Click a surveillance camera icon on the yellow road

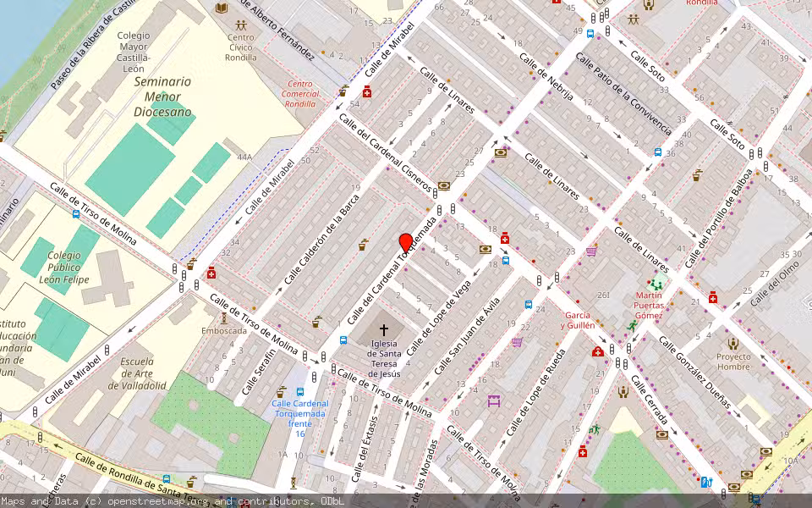tap(766, 450)
